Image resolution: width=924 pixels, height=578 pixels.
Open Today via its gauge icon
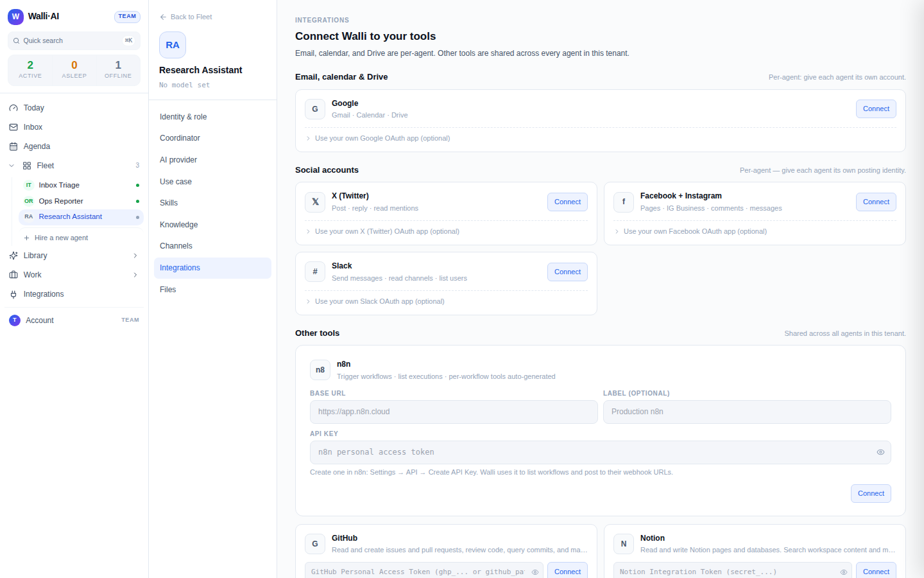tap(13, 108)
